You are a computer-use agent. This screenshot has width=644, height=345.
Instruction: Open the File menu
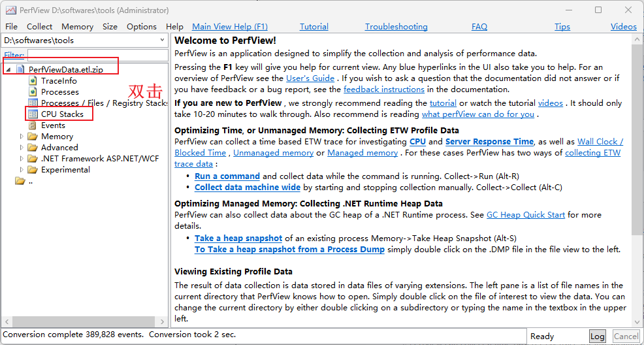(x=12, y=27)
